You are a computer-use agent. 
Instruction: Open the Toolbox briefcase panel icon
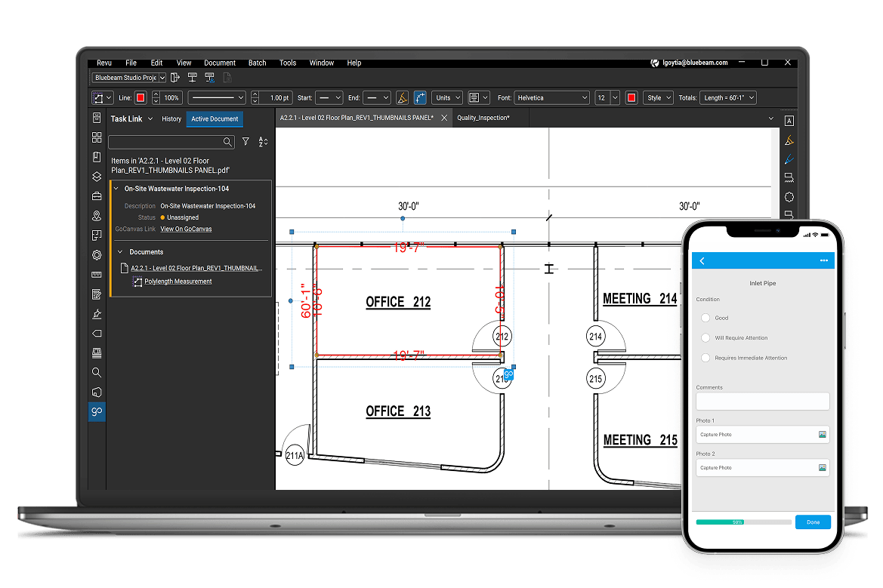[97, 196]
